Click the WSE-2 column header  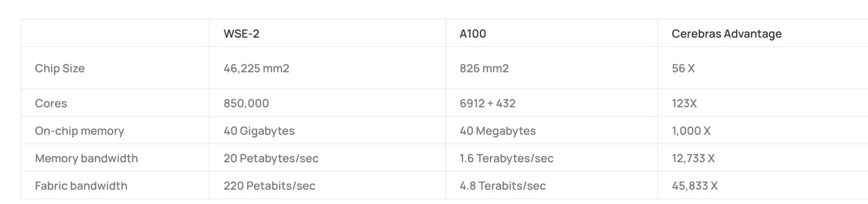(241, 34)
